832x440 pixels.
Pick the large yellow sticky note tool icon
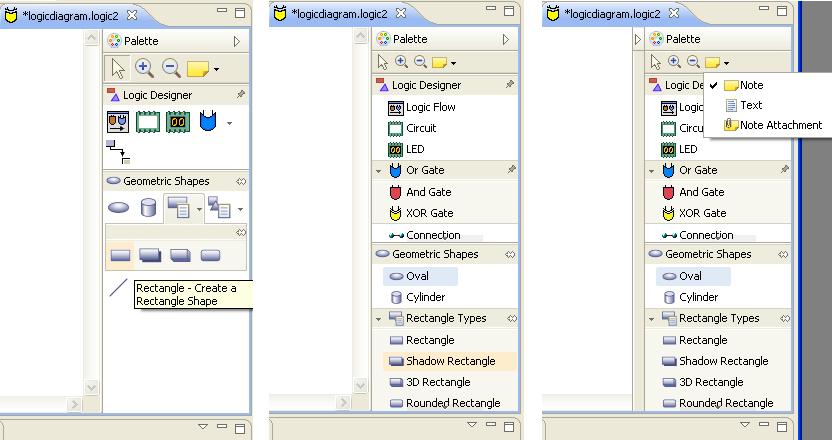click(198, 69)
